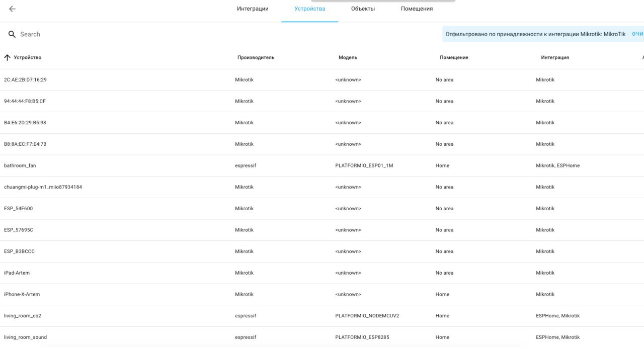Click PLATFORMIO_ESP01_1M model cell
Screen dimensions: 644x347
364,165
